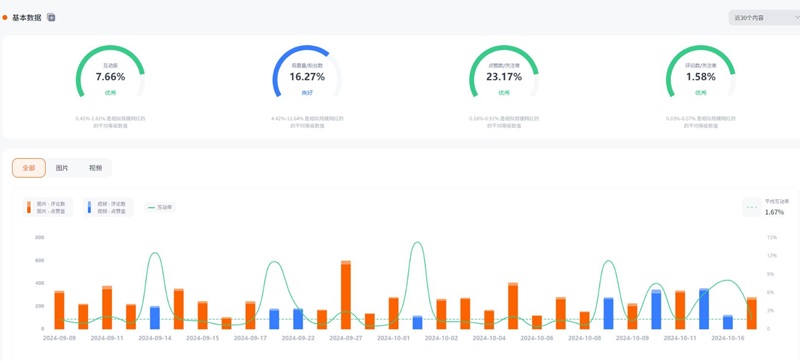
Task: Click the 2024-10-08 axis date label
Action: [585, 338]
